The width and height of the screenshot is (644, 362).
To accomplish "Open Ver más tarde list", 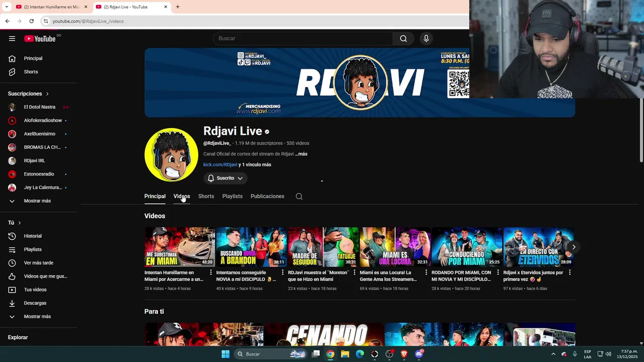I will coord(39,263).
